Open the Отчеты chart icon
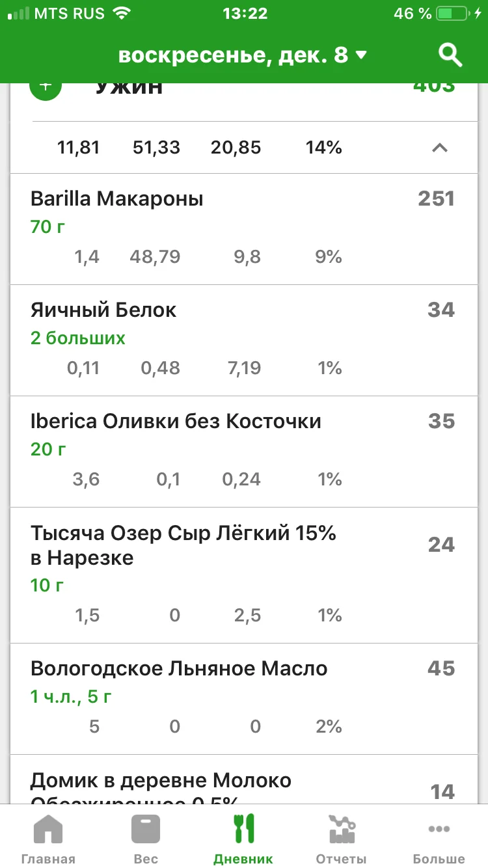 tap(341, 831)
